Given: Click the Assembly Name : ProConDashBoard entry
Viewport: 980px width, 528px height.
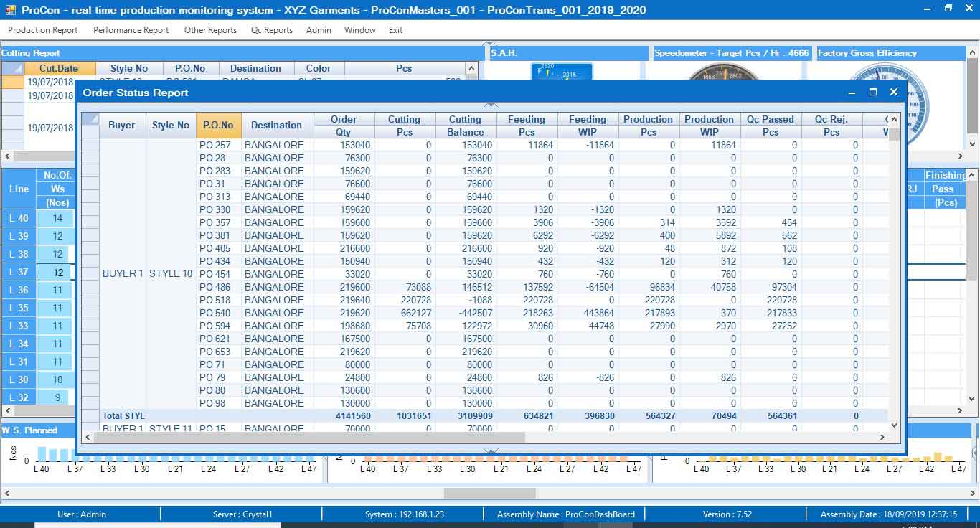Looking at the screenshot, I should (x=566, y=514).
